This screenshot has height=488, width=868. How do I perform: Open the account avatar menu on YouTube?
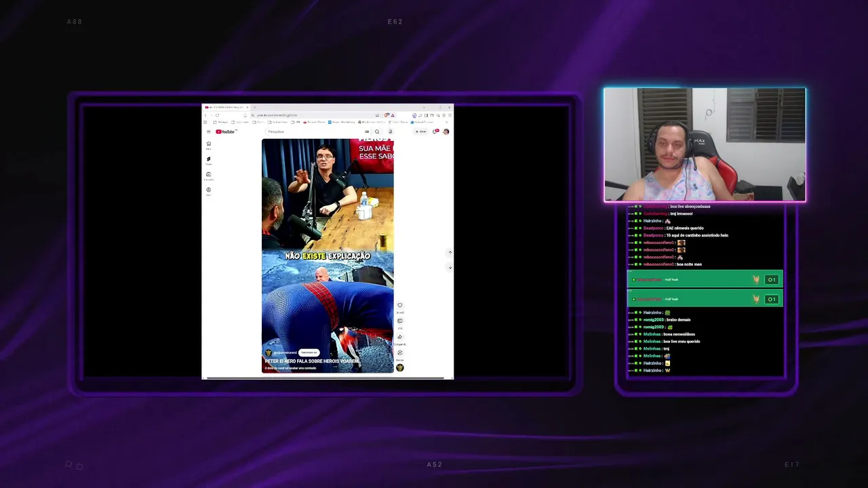(x=446, y=131)
